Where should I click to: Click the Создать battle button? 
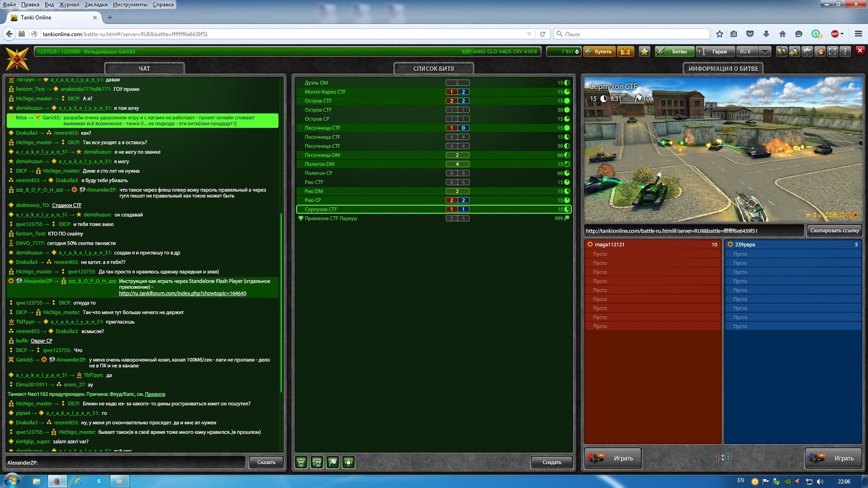pos(551,462)
